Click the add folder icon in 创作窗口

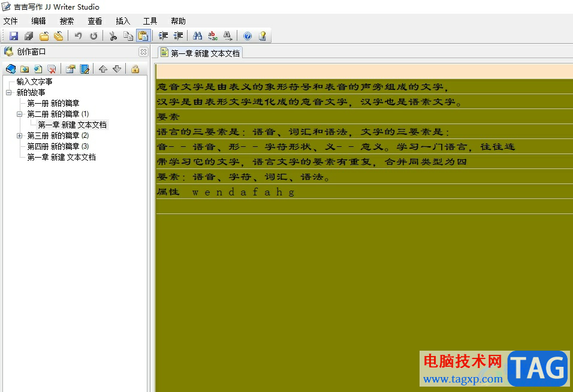tap(25, 69)
